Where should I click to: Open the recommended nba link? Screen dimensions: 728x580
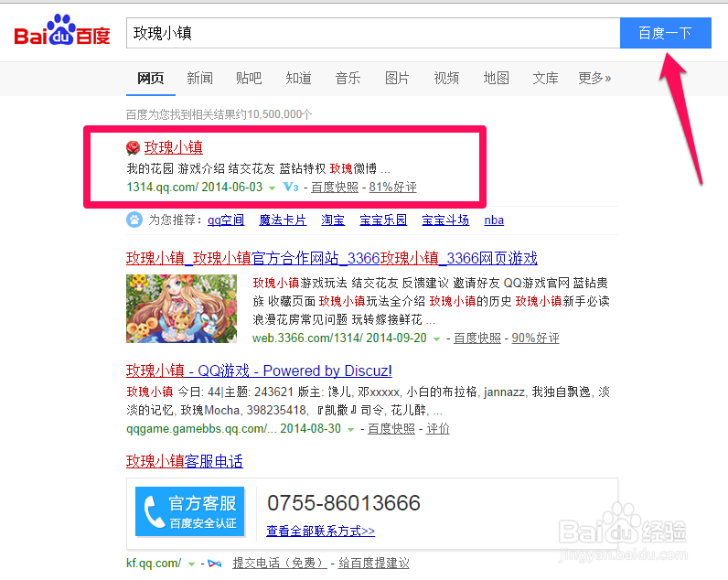click(494, 220)
